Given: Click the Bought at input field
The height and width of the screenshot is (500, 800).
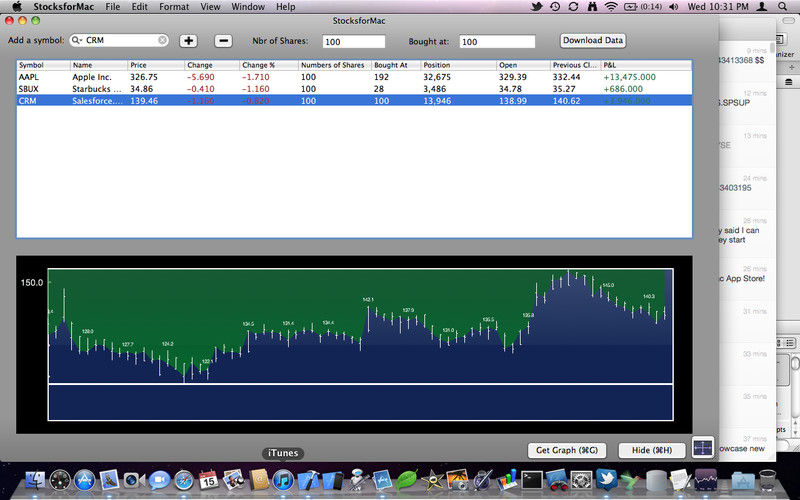Looking at the screenshot, I should click(x=497, y=41).
